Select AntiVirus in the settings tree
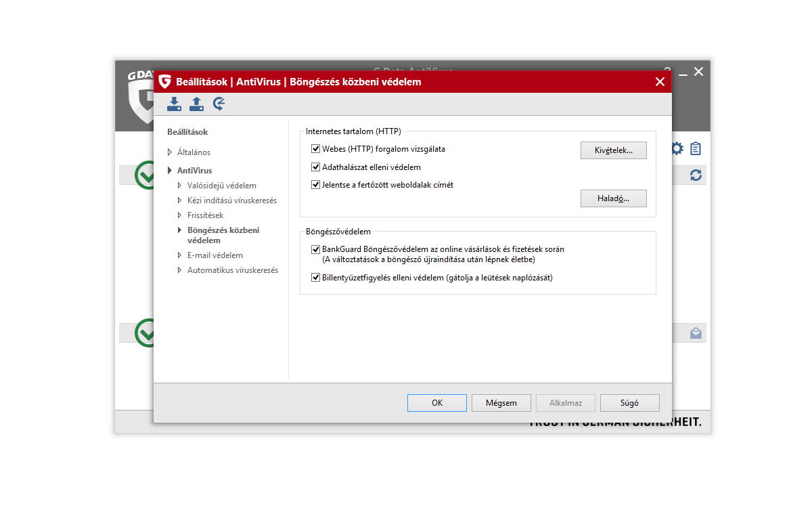The height and width of the screenshot is (508, 812). (194, 171)
